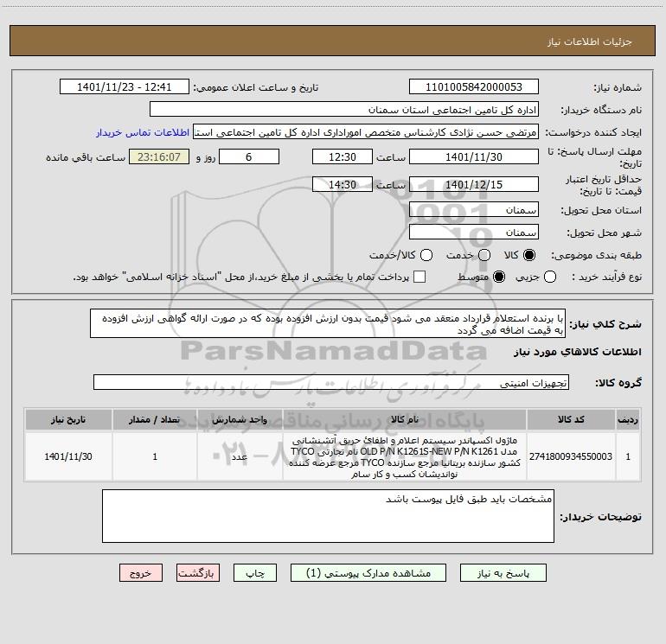Select the کالا radio button
The width and height of the screenshot is (666, 644).
[x=529, y=255]
